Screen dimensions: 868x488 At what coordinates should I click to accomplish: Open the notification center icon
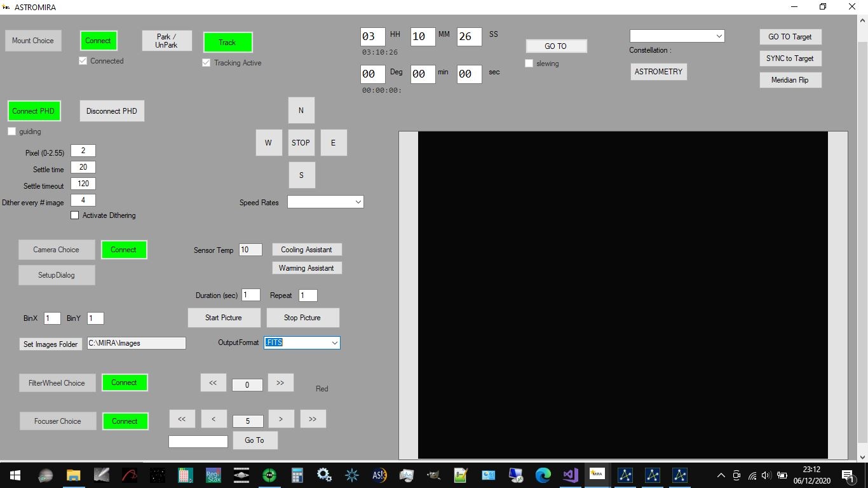tap(848, 475)
